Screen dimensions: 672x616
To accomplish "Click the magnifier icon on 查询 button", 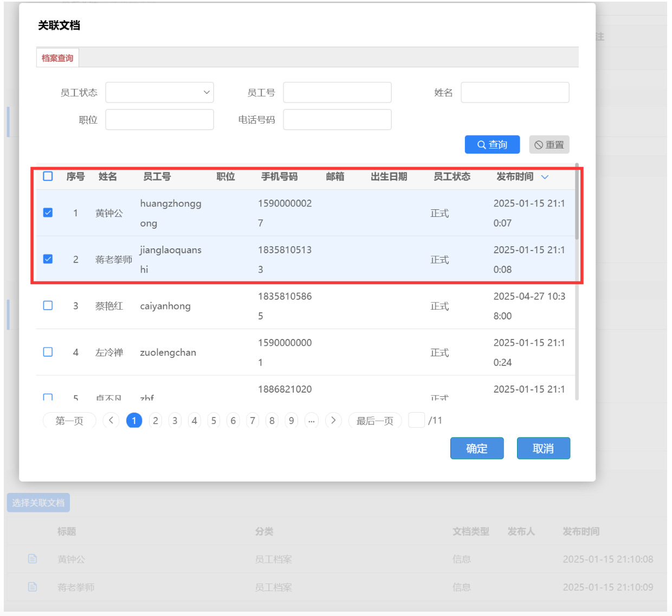I will tap(481, 145).
